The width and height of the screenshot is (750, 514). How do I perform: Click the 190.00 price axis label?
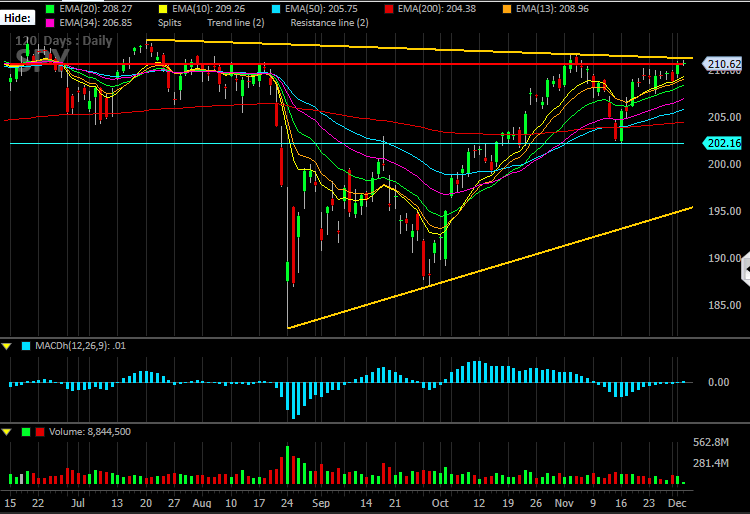725,258
